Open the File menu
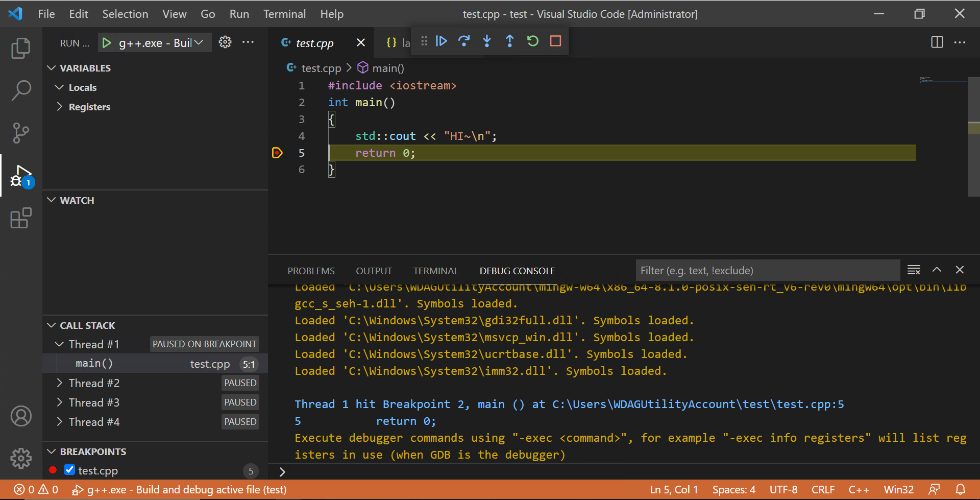The image size is (980, 500). (x=46, y=14)
